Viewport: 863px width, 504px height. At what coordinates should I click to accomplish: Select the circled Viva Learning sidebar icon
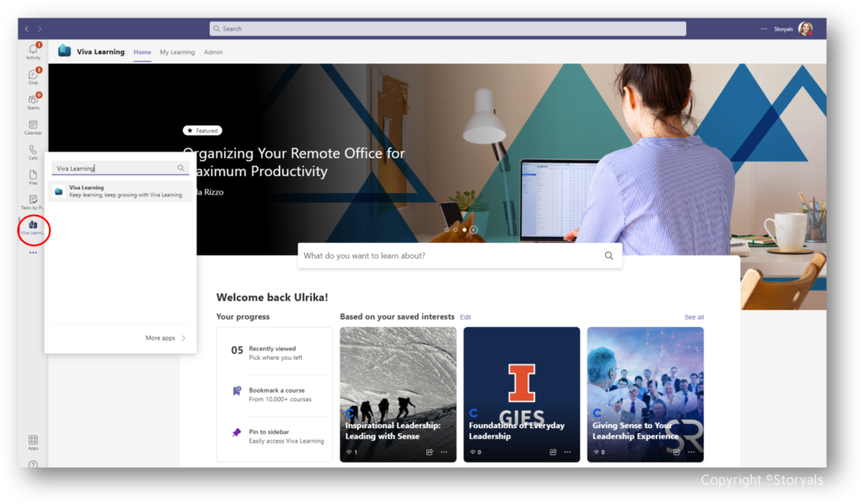tap(32, 203)
